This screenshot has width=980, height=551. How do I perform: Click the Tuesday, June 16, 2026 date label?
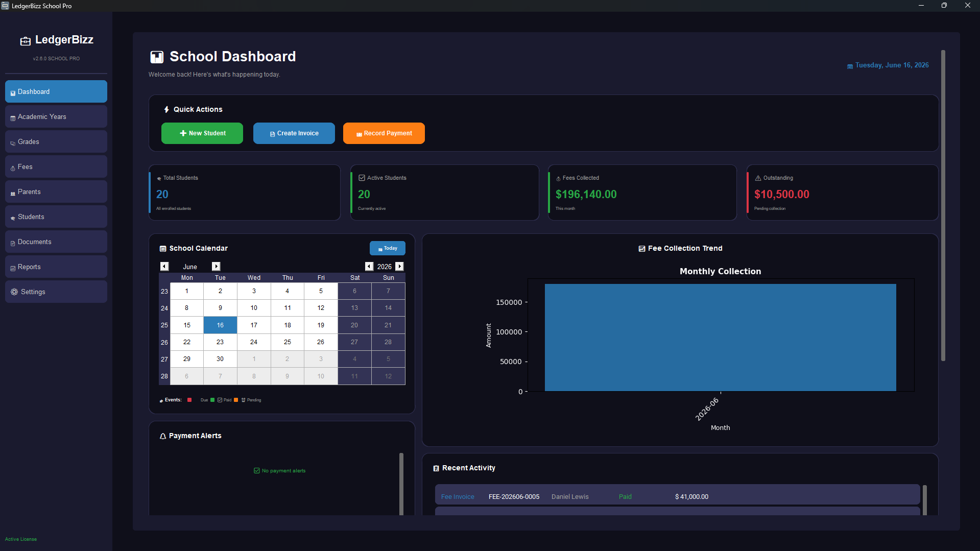pos(892,65)
